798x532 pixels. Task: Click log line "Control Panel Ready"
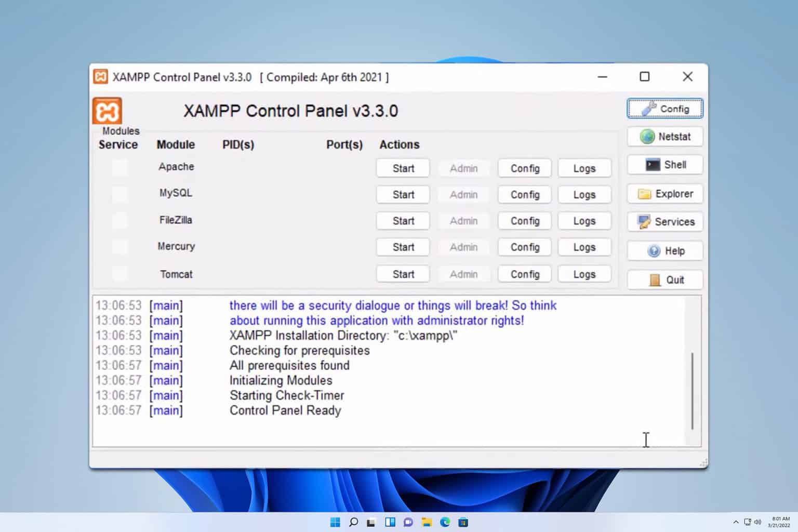285,410
